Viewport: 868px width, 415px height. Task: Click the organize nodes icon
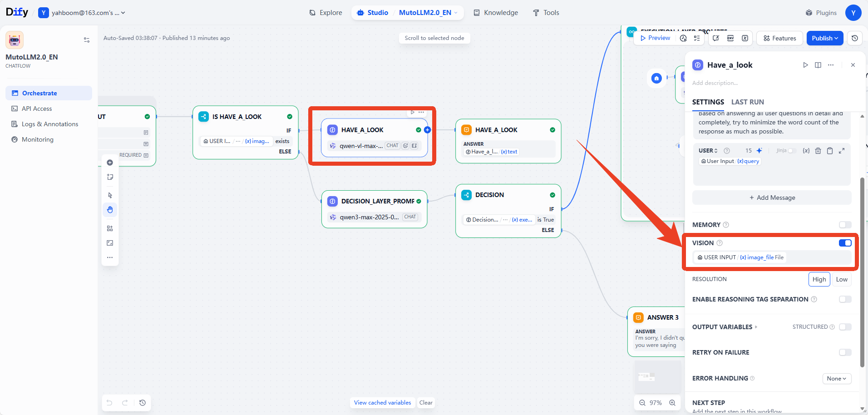pos(110,228)
